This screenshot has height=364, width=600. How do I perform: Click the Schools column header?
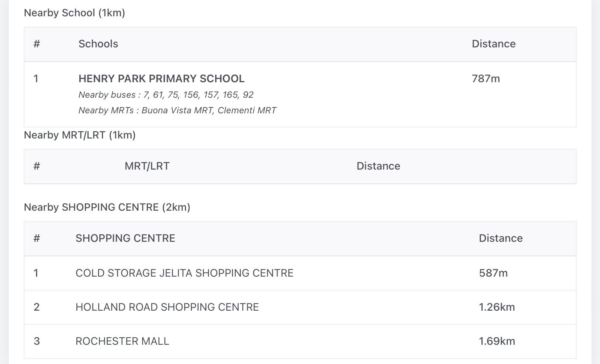[98, 44]
